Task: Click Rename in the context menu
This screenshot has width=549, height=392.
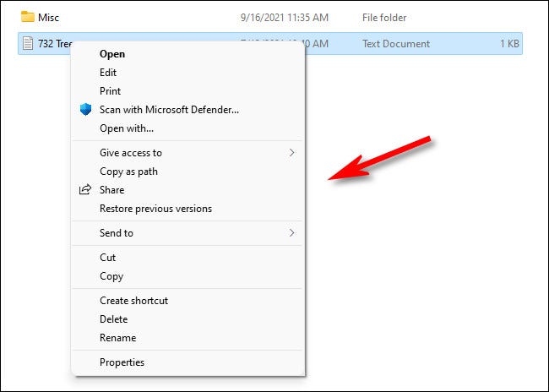Action: 117,338
